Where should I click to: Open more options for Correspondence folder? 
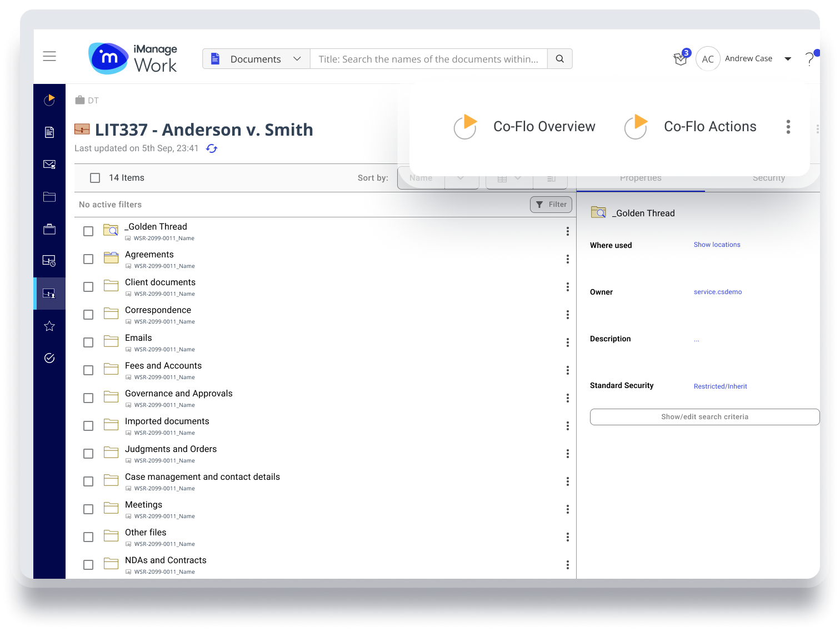tap(567, 315)
